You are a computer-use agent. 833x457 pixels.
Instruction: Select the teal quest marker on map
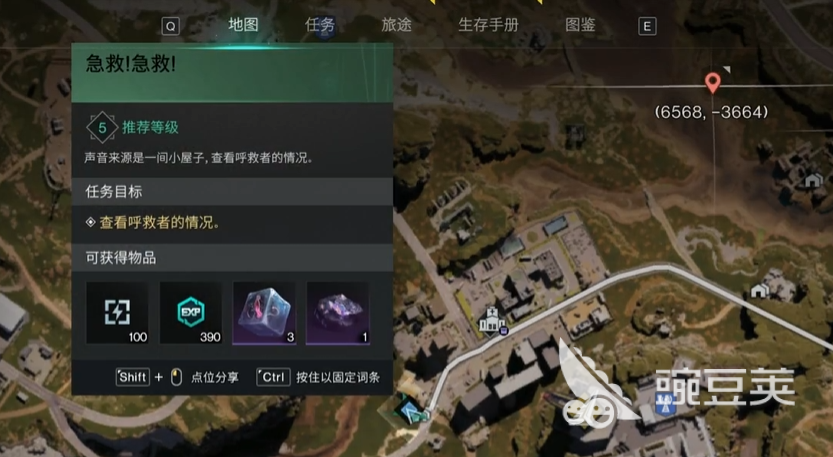pos(410,412)
